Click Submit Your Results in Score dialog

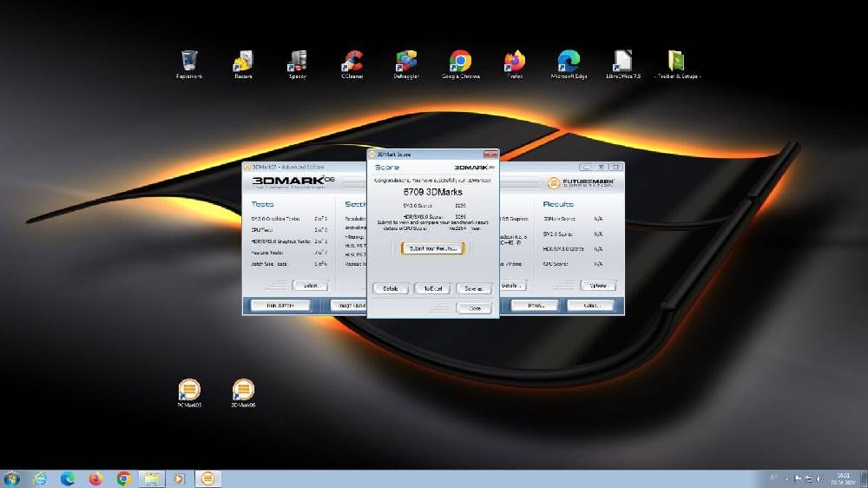(x=433, y=248)
